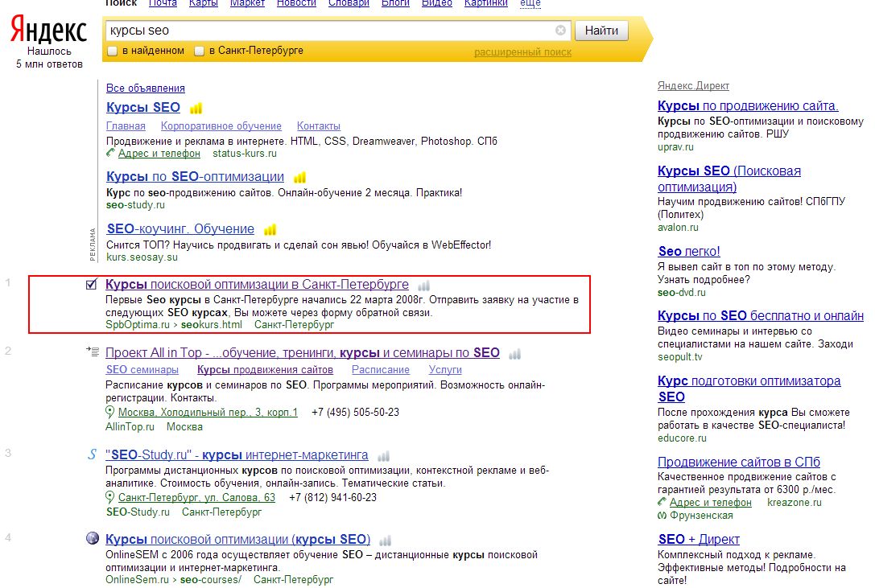Click the yellow bars icon next to Курсы SEO
The width and height of the screenshot is (875, 588).
coord(196,108)
